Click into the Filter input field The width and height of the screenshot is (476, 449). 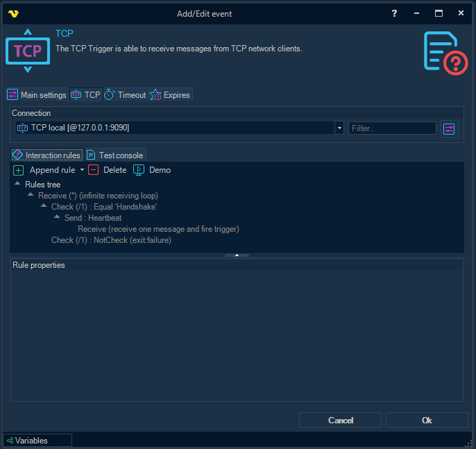[x=392, y=128]
